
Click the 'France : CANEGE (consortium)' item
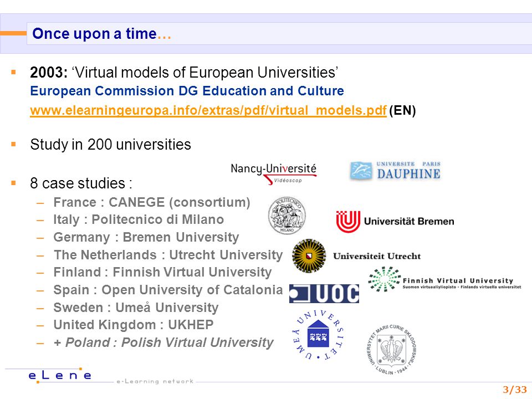pyautogui.click(x=152, y=202)
